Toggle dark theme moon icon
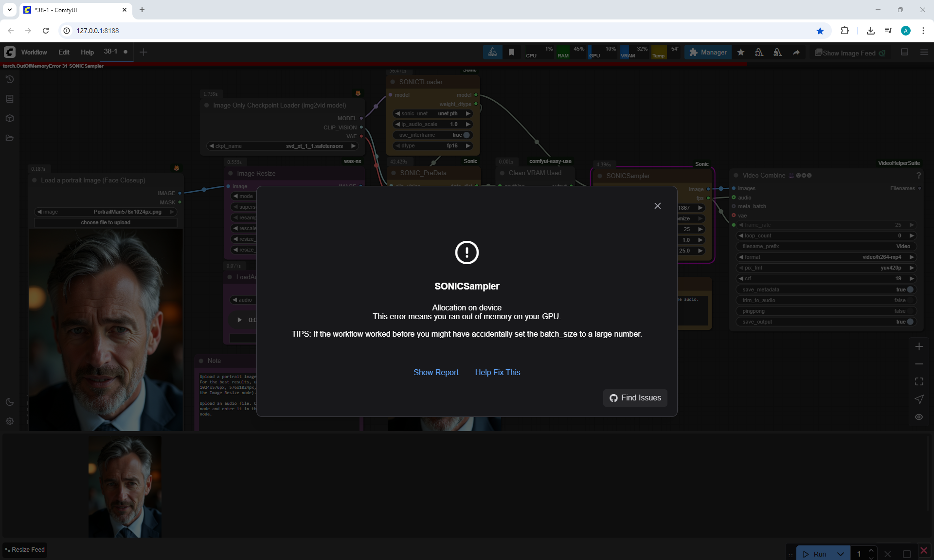This screenshot has height=560, width=934. [x=10, y=402]
